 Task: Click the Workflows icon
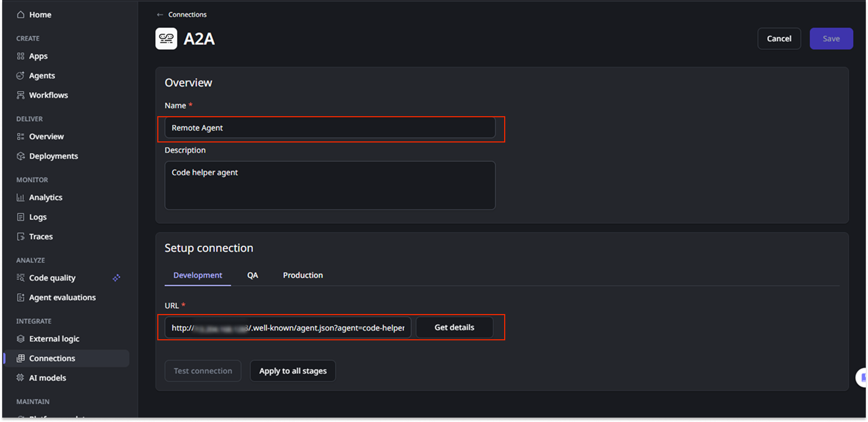point(21,95)
